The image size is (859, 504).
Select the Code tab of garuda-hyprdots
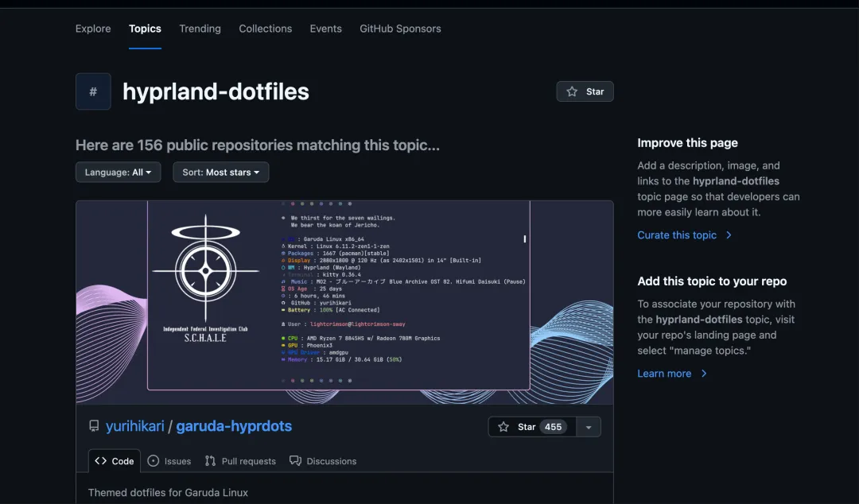(115, 461)
